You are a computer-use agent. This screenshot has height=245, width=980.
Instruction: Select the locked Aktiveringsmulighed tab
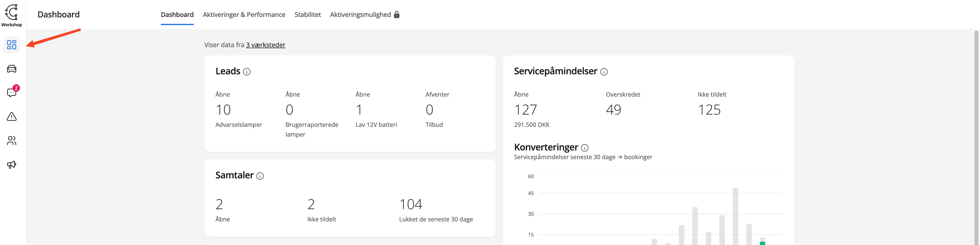click(x=364, y=14)
